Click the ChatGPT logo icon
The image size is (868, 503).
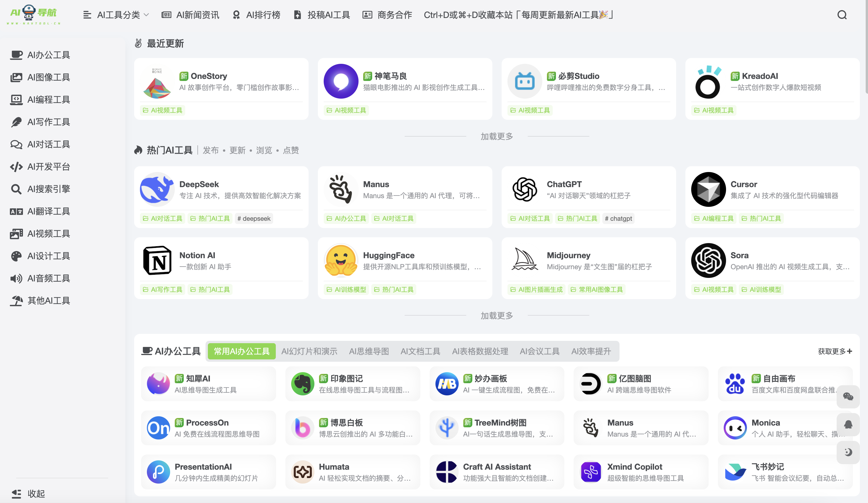click(525, 189)
